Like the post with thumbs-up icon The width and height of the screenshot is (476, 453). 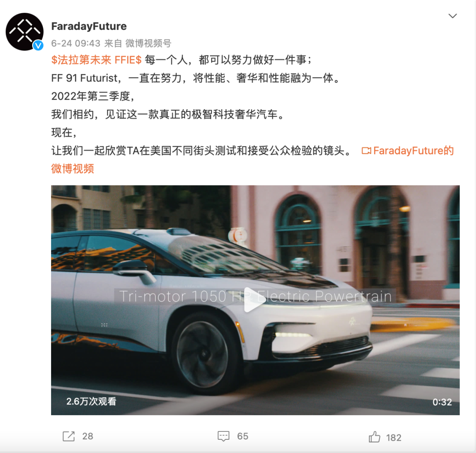374,437
